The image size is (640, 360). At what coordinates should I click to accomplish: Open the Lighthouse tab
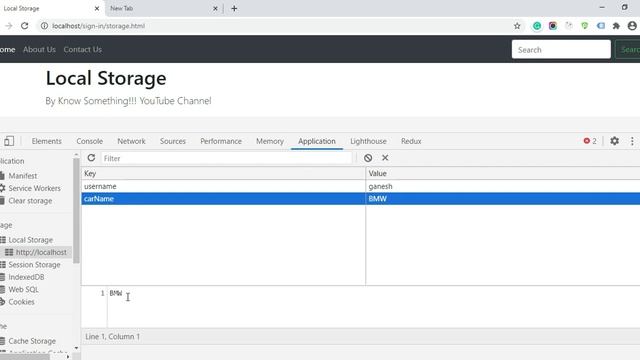(368, 141)
